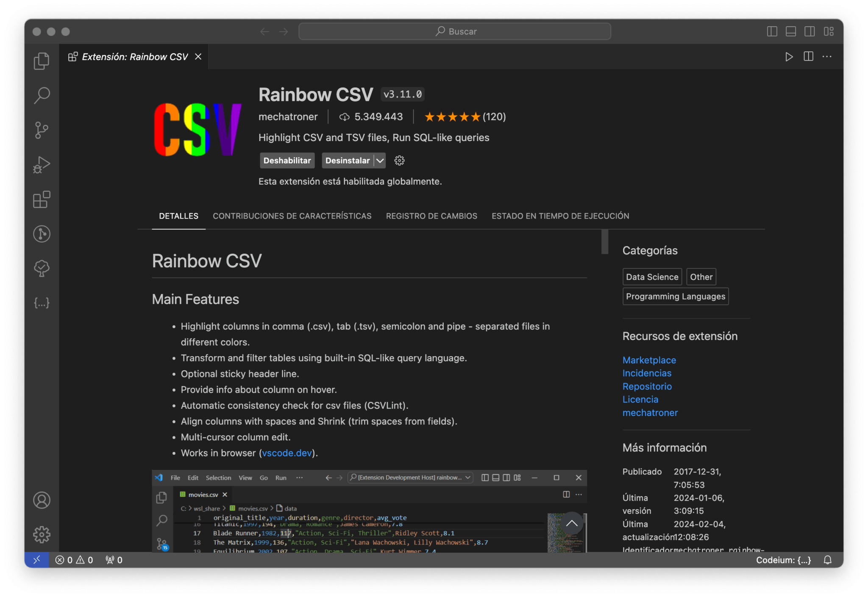Viewport: 868px width, 598px height.
Task: Open the ESTADO EN TIEMPO DE EJECUCIÓN tab
Action: pos(560,216)
